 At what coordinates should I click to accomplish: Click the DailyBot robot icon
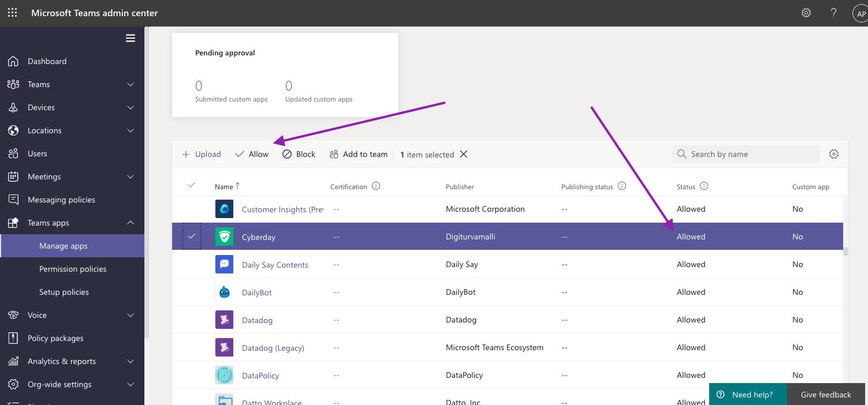[224, 292]
